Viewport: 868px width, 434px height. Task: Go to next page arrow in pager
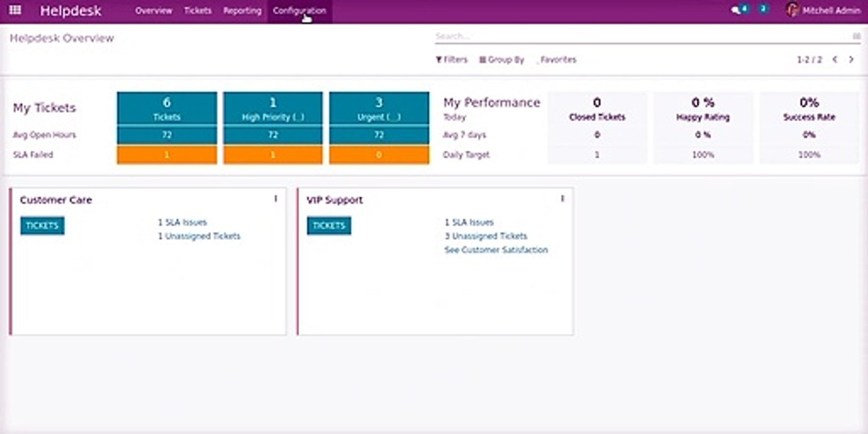coord(851,60)
